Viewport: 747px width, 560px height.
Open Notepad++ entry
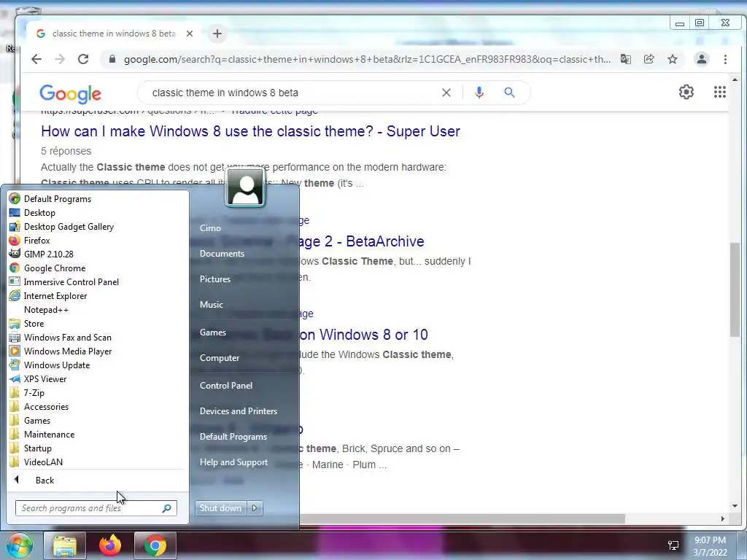[46, 309]
